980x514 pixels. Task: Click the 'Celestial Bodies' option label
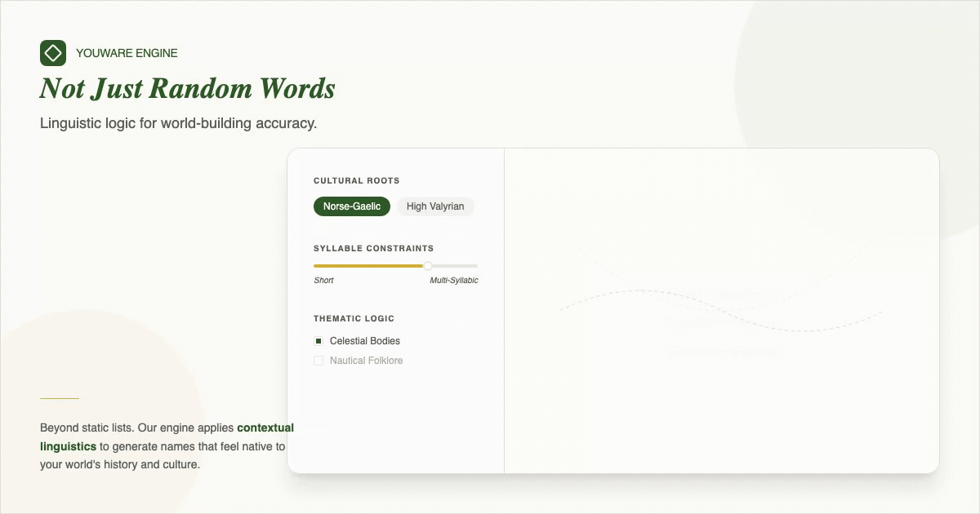(365, 341)
